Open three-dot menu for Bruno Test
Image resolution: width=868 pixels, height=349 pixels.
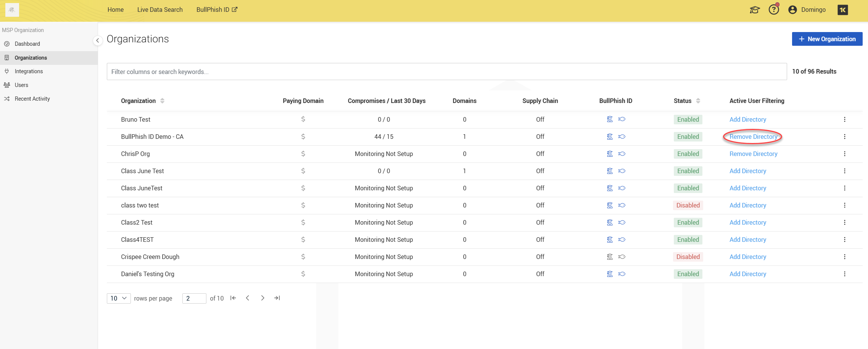point(844,119)
